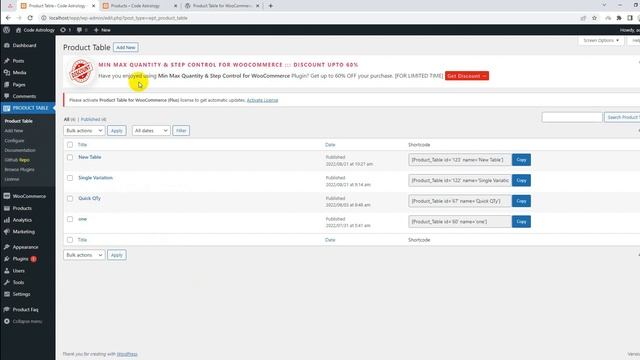Open WooCommerce menu in sidebar

(29, 196)
